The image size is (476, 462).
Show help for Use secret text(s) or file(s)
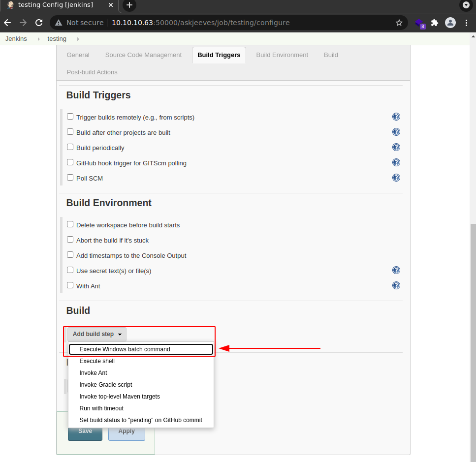click(x=396, y=271)
